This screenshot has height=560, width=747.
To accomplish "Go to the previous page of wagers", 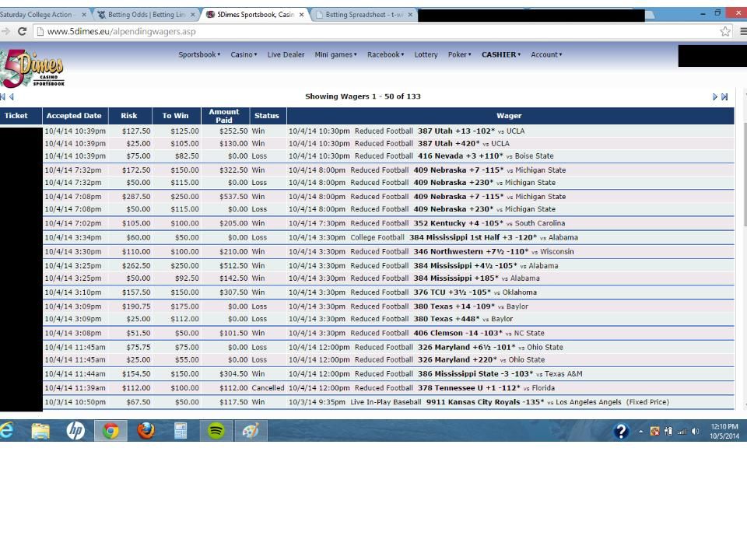I will pyautogui.click(x=12, y=96).
